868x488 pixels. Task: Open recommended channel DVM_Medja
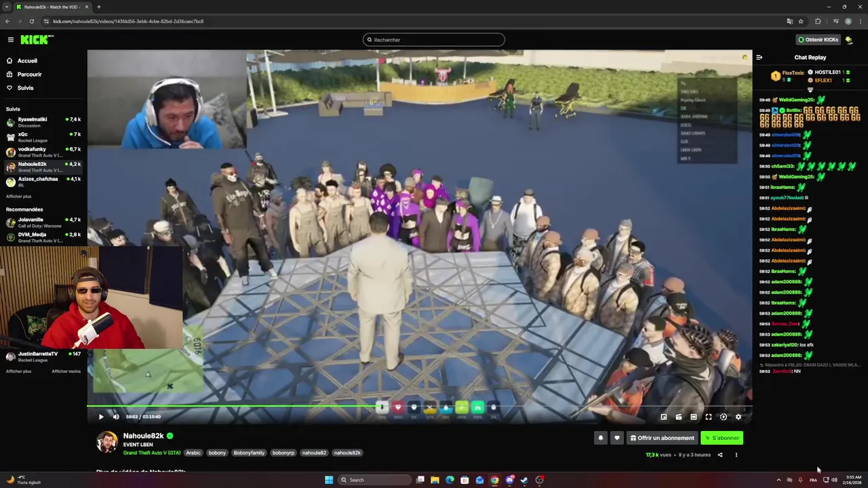(43, 237)
